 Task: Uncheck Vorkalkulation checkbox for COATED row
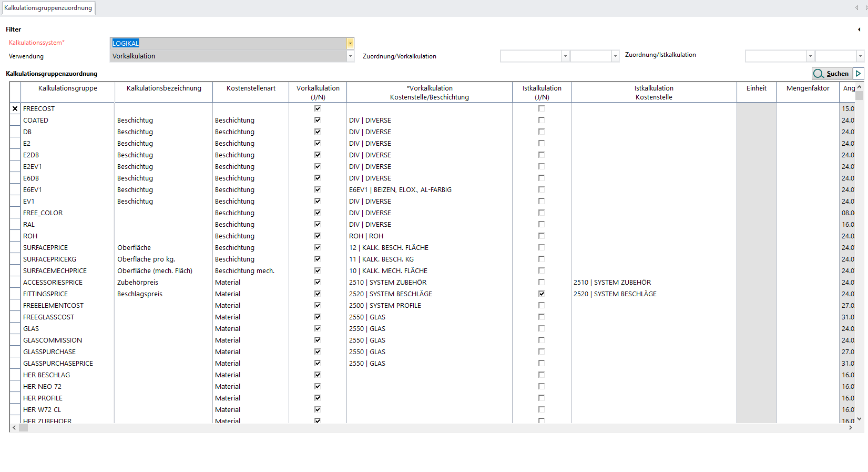(x=318, y=120)
